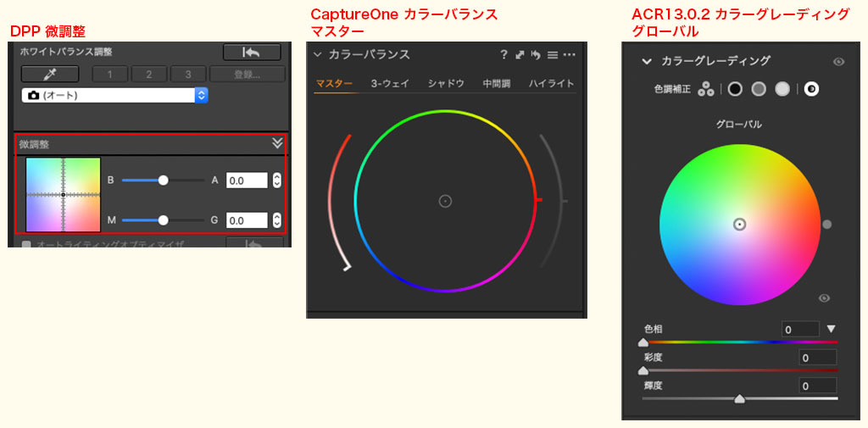Click the 彩度 saturation slider handle
Viewport: 868px width, 428px height.
643,370
